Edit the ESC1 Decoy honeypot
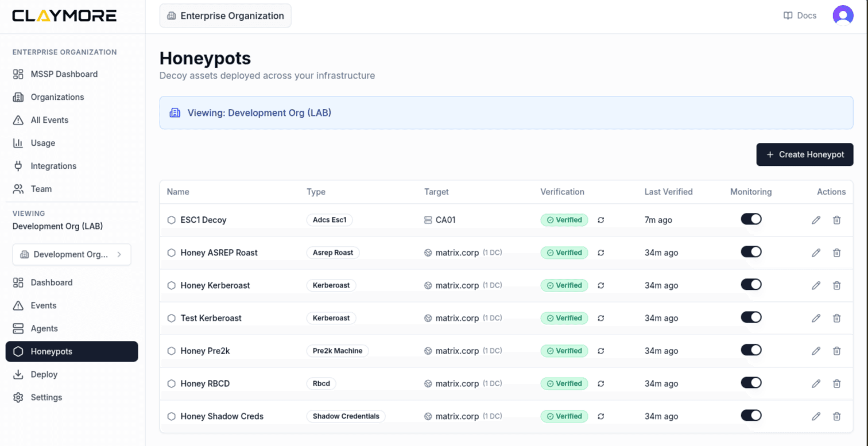 (x=816, y=220)
